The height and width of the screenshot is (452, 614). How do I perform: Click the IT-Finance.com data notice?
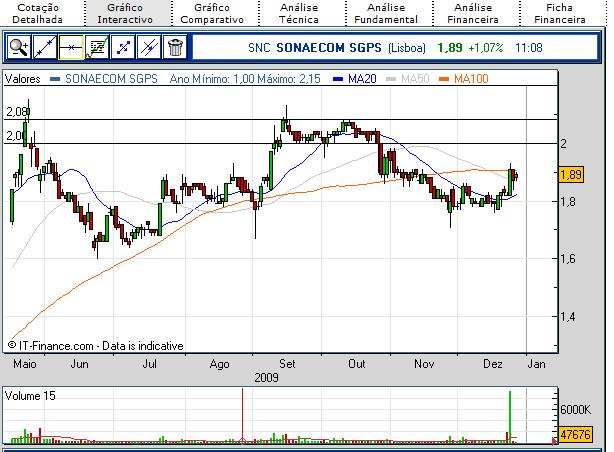click(96, 346)
